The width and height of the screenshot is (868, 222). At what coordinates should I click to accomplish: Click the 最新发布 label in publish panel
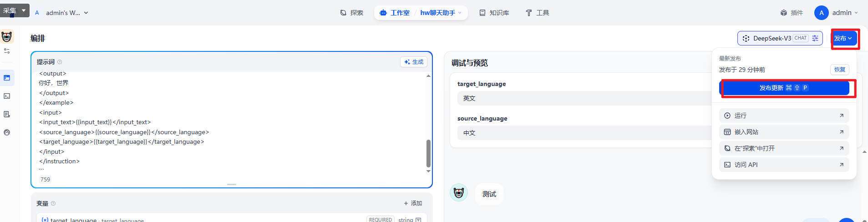click(730, 59)
